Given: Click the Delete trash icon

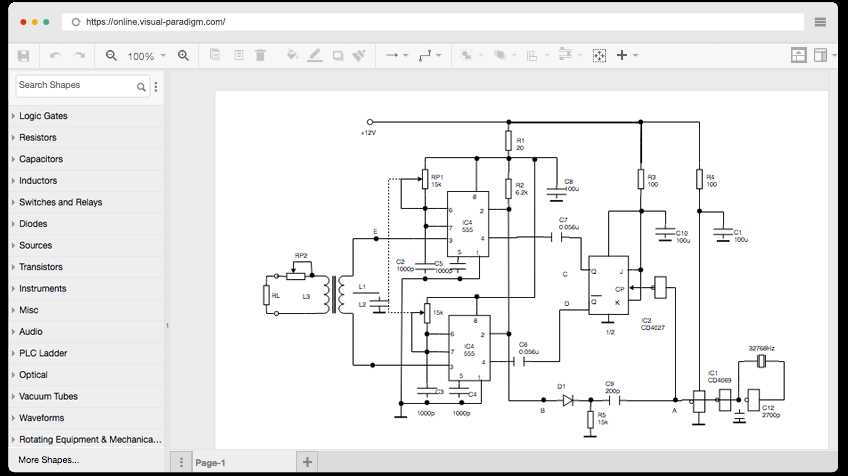Looking at the screenshot, I should pyautogui.click(x=261, y=56).
